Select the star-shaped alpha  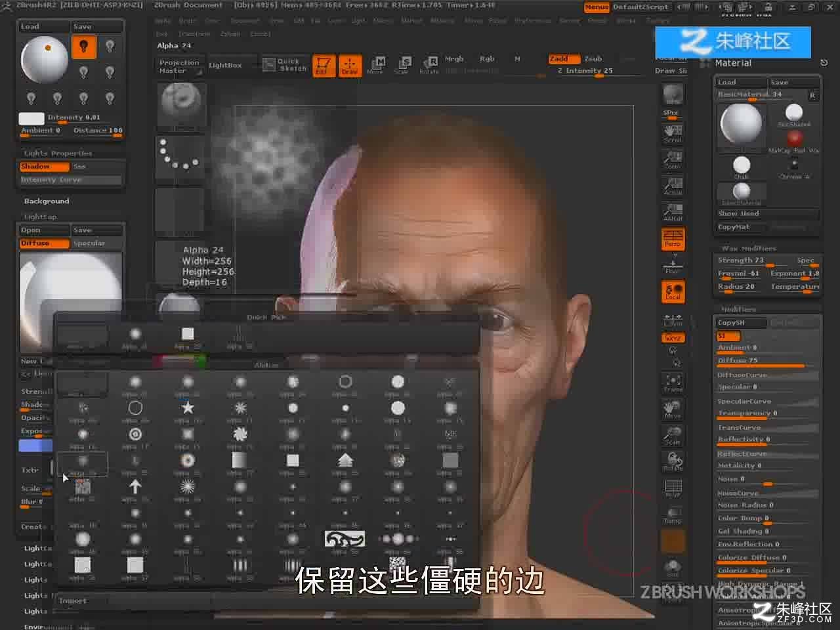[x=188, y=409]
